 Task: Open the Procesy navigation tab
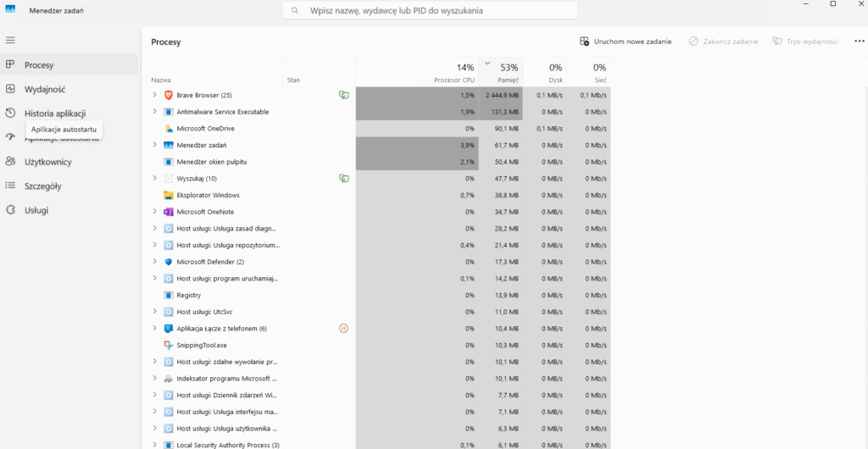[70, 64]
